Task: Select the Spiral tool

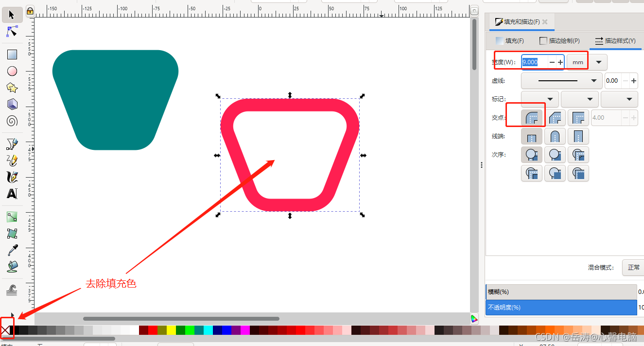Action: pos(12,121)
